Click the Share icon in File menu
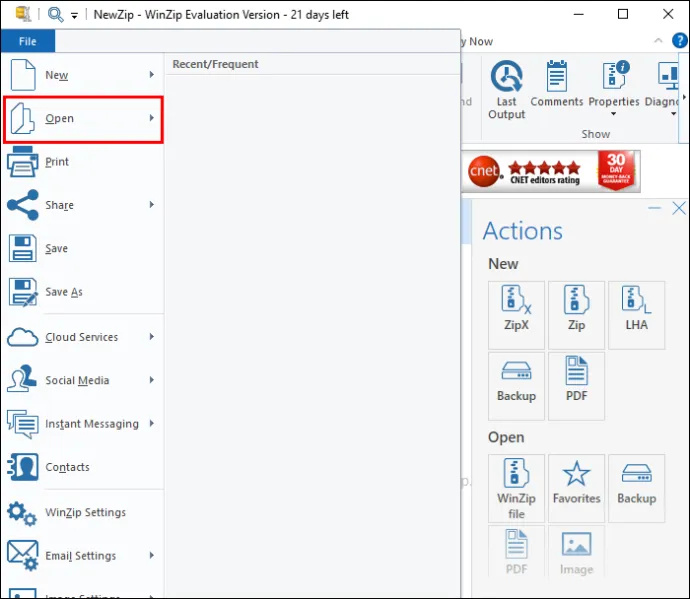The height and width of the screenshot is (599, 690). (23, 205)
